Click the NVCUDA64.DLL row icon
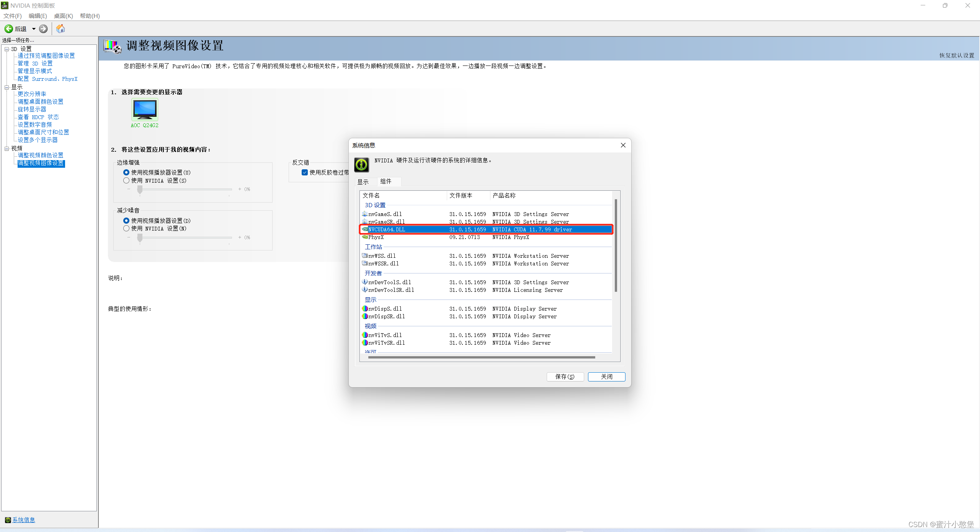 tap(365, 229)
